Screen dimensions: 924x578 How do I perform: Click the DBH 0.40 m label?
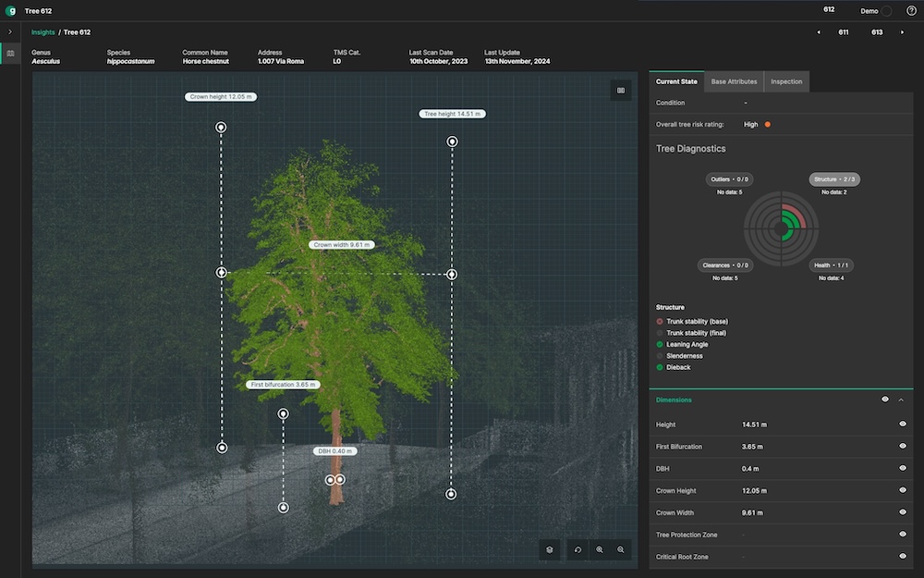(x=334, y=451)
